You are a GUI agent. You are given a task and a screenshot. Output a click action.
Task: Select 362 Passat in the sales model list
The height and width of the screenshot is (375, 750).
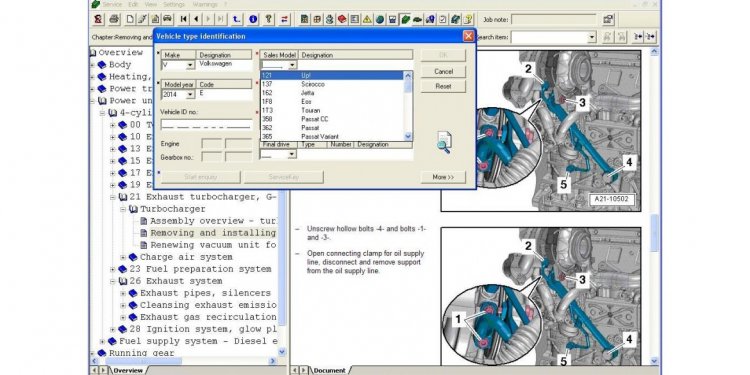(x=332, y=128)
